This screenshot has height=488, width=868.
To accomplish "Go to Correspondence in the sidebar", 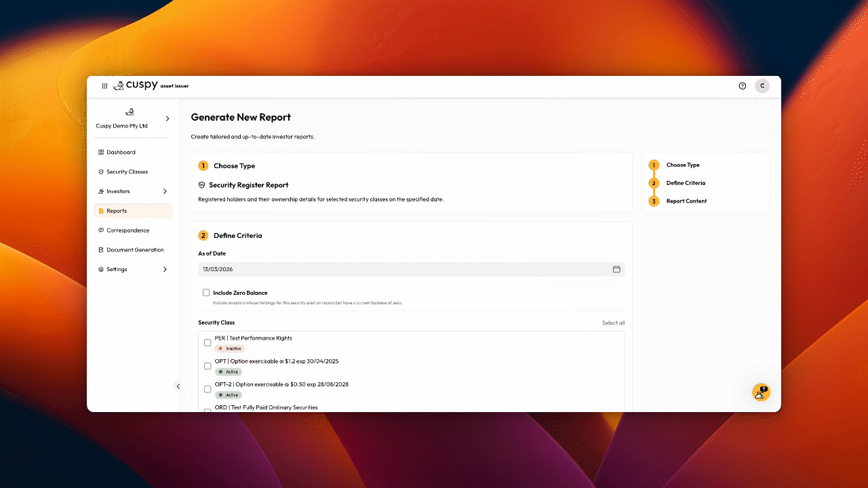I will pos(127,230).
